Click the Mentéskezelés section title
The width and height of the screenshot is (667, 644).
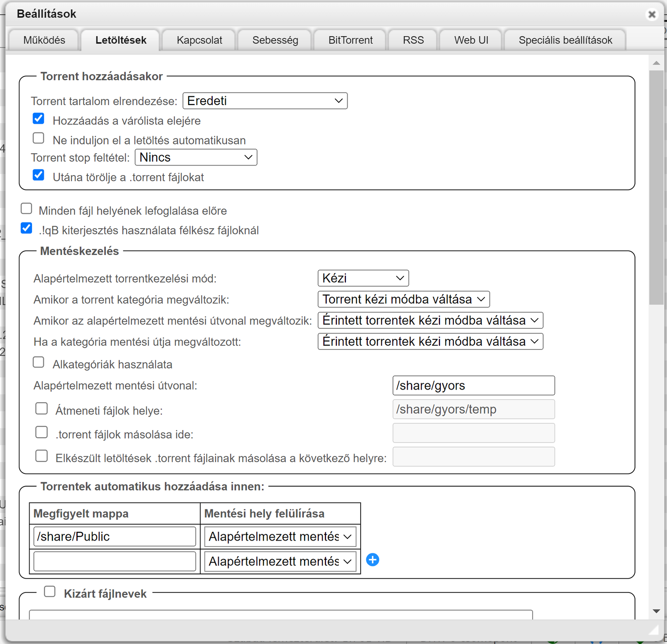[79, 251]
